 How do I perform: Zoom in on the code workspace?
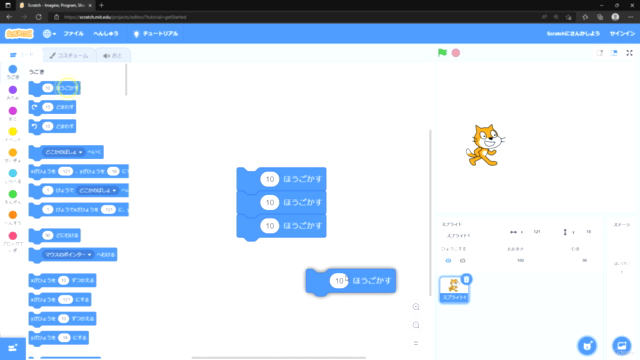416,307
